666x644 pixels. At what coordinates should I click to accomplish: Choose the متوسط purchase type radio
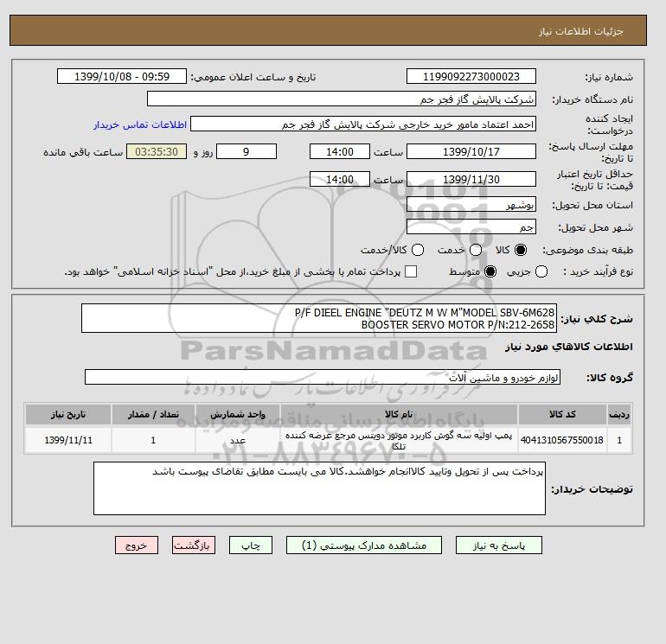[490, 271]
